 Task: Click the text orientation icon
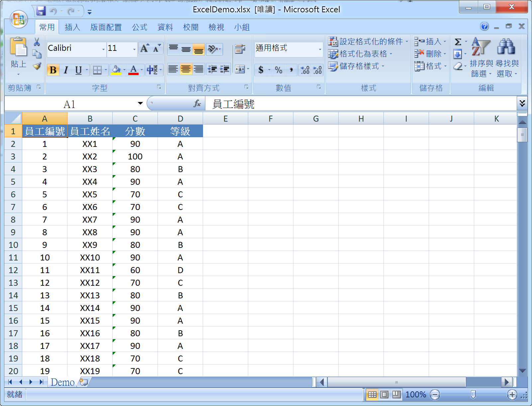tap(213, 50)
